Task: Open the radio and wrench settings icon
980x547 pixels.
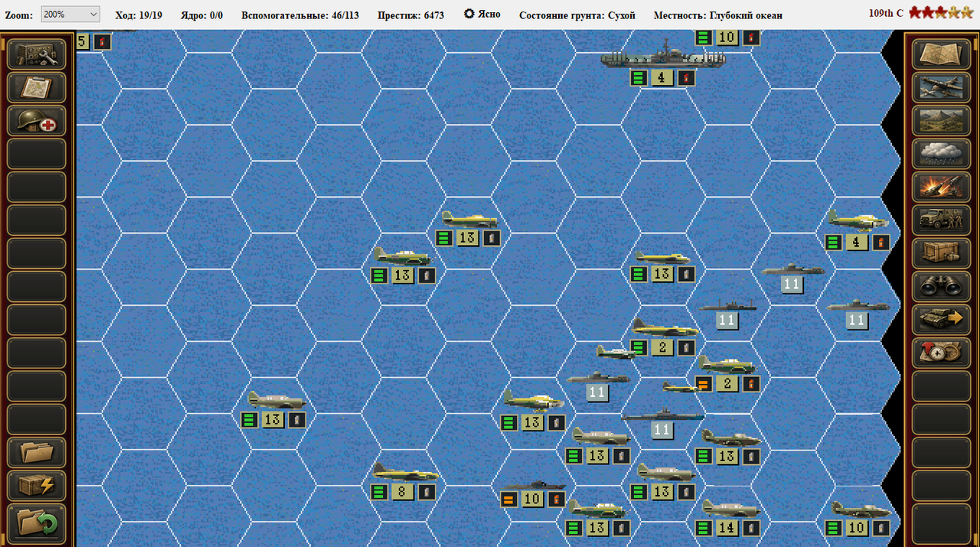Action: click(37, 54)
